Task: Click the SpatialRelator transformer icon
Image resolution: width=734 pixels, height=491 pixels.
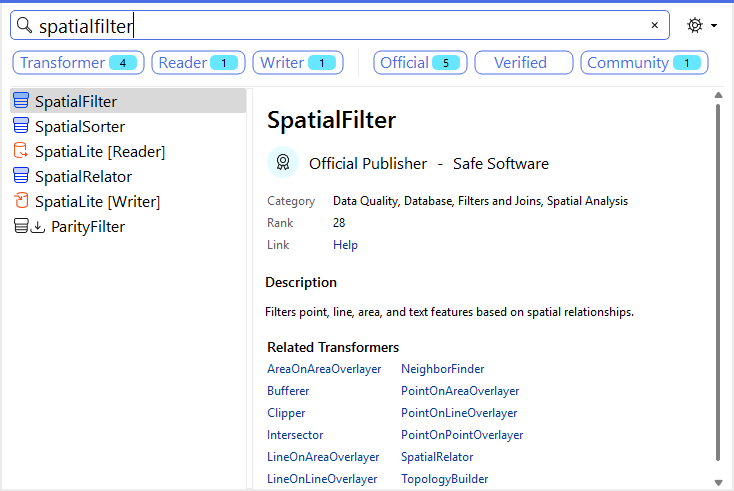Action: [x=21, y=176]
